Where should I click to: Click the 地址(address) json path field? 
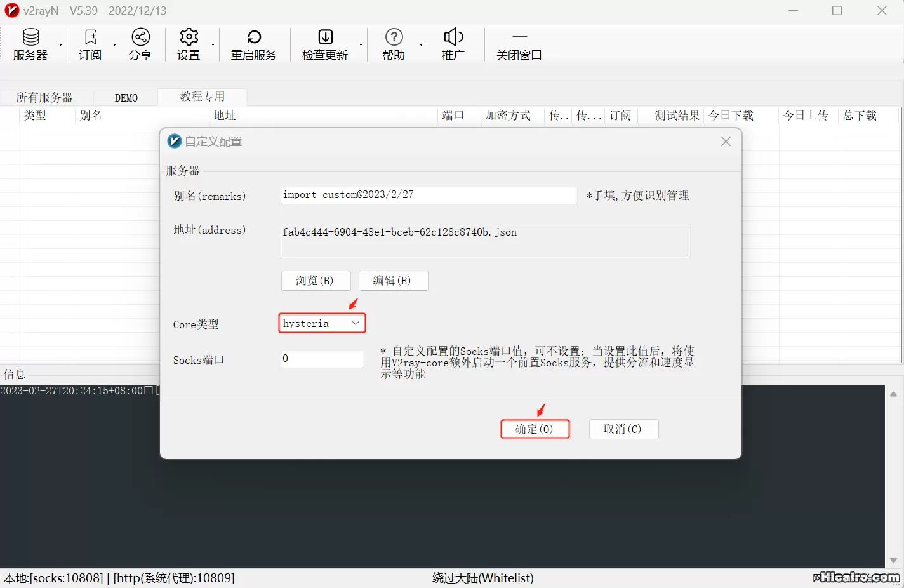pyautogui.click(x=486, y=241)
